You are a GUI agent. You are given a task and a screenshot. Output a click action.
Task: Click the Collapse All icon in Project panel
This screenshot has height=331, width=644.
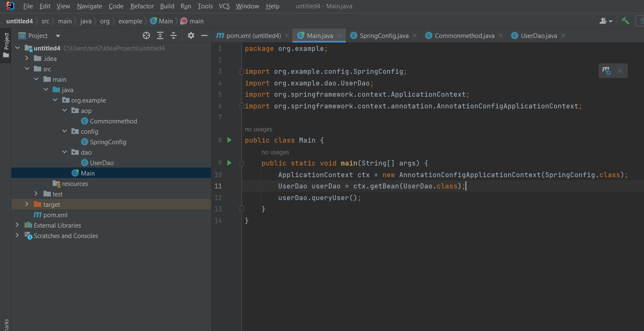coord(174,35)
